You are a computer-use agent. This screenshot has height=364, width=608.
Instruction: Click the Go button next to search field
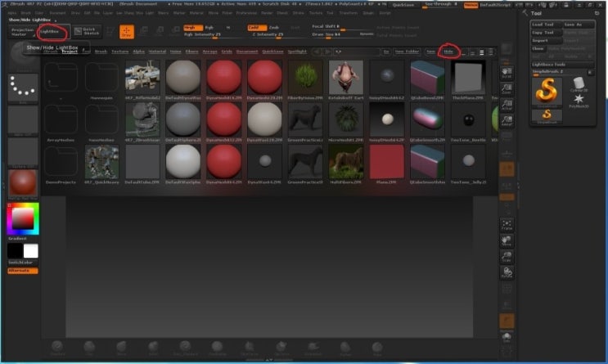tap(385, 52)
